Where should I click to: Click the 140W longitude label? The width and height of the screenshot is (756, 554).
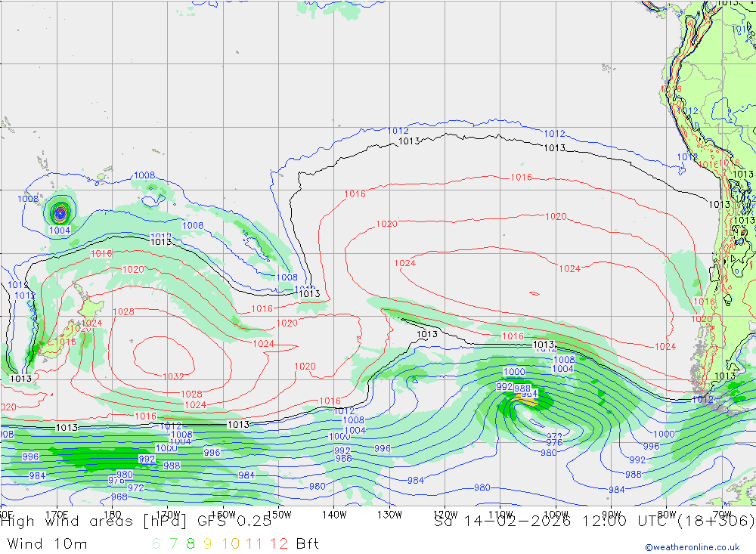pyautogui.click(x=334, y=515)
